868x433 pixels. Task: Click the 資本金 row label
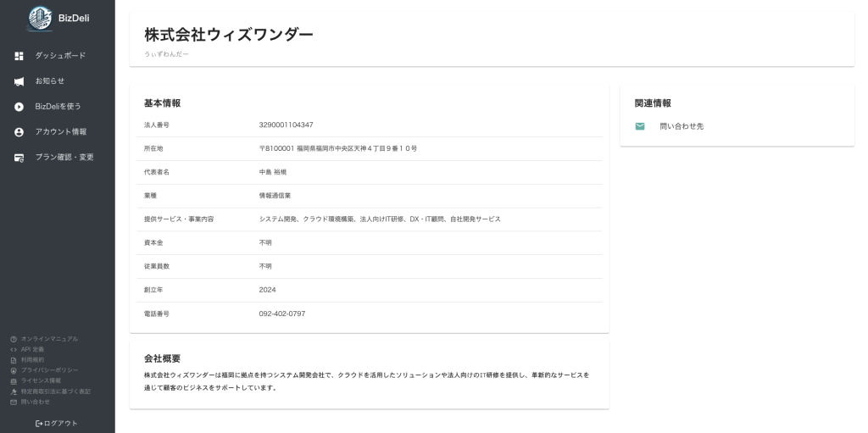tap(153, 243)
